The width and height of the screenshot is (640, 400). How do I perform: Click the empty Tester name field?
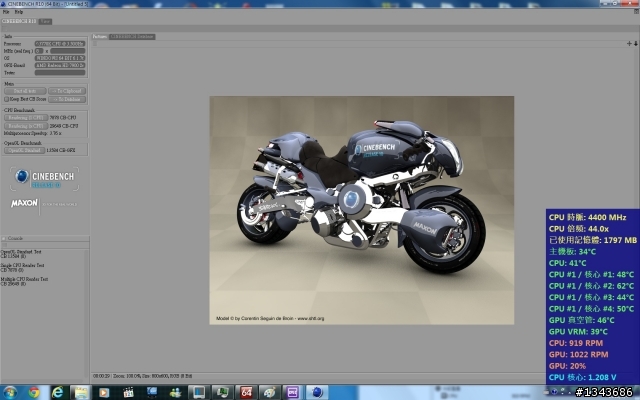click(x=60, y=73)
